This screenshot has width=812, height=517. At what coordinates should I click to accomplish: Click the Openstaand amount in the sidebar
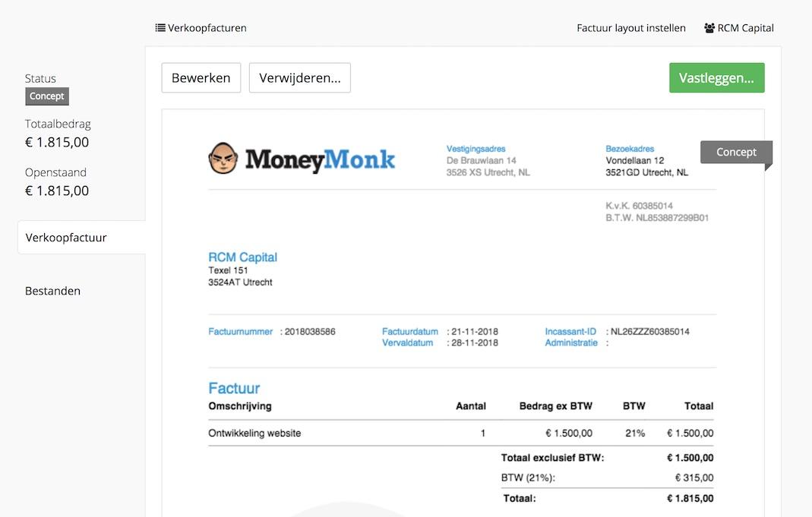click(57, 191)
